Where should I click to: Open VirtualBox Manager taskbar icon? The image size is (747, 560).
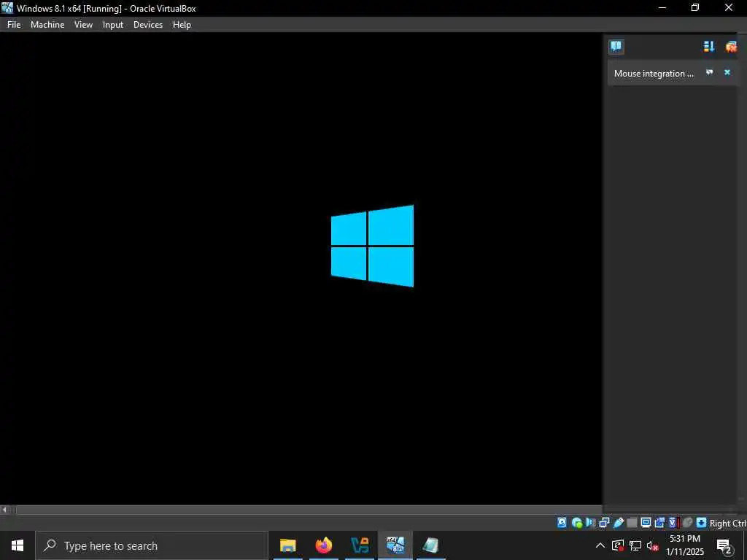coord(360,545)
